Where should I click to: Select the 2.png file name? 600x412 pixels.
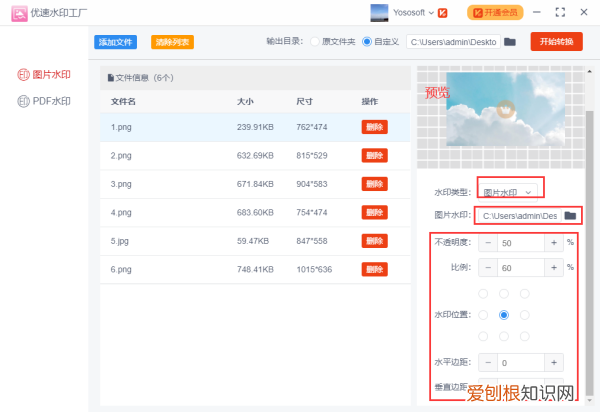(x=121, y=155)
